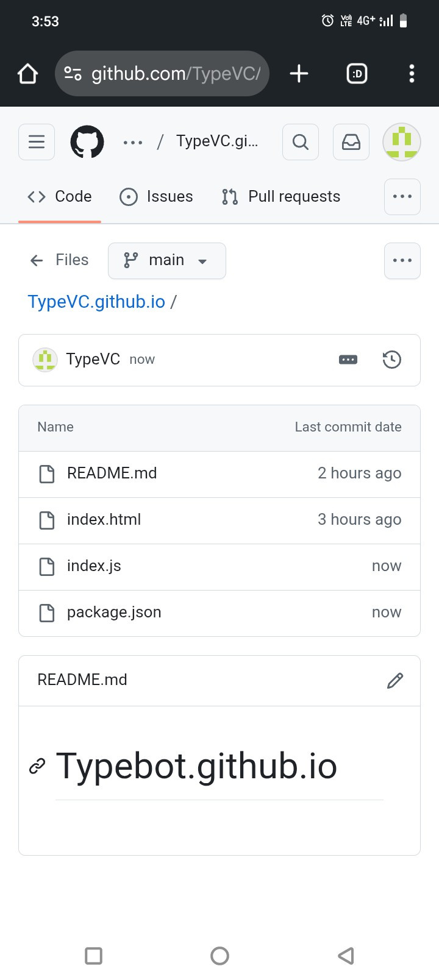Viewport: 439px width, 980px height.
Task: Open the TypeVC.gi... repository breadcrumb link
Action: coord(217,141)
